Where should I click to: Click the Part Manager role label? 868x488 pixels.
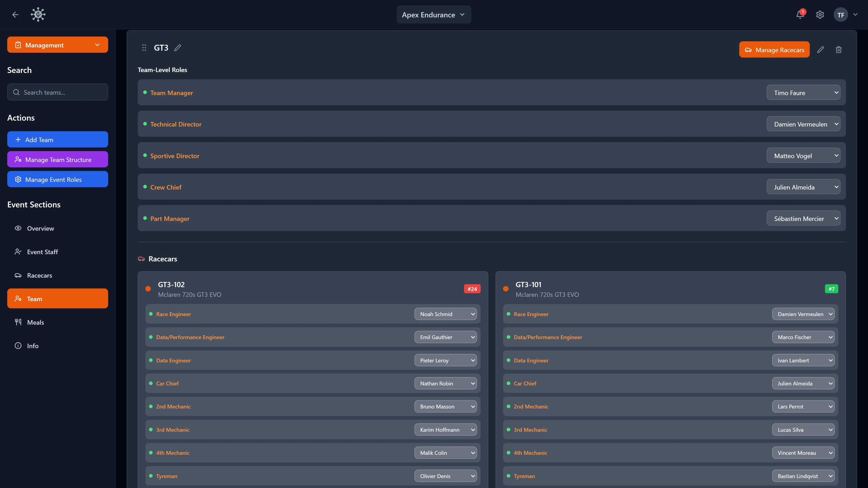[170, 218]
